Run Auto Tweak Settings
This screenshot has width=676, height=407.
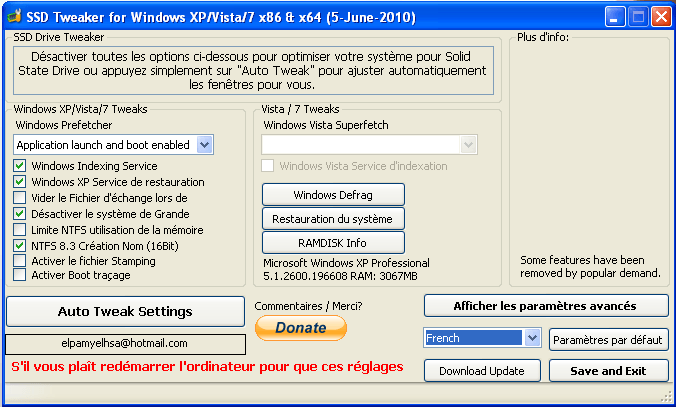(125, 311)
